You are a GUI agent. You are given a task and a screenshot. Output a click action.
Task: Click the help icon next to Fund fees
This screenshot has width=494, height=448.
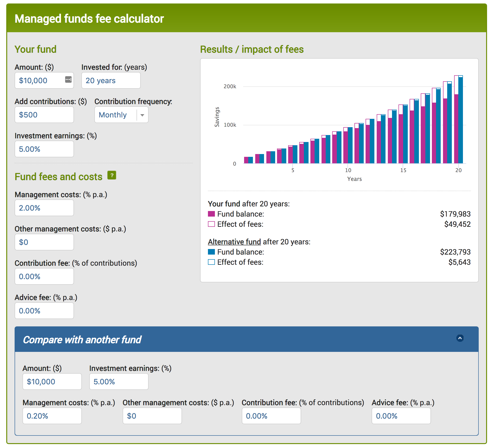[x=113, y=176]
